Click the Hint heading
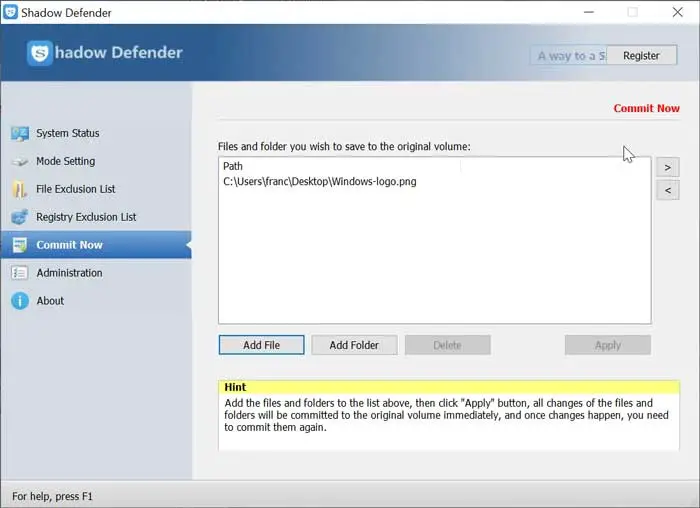The width and height of the screenshot is (700, 508). click(235, 387)
